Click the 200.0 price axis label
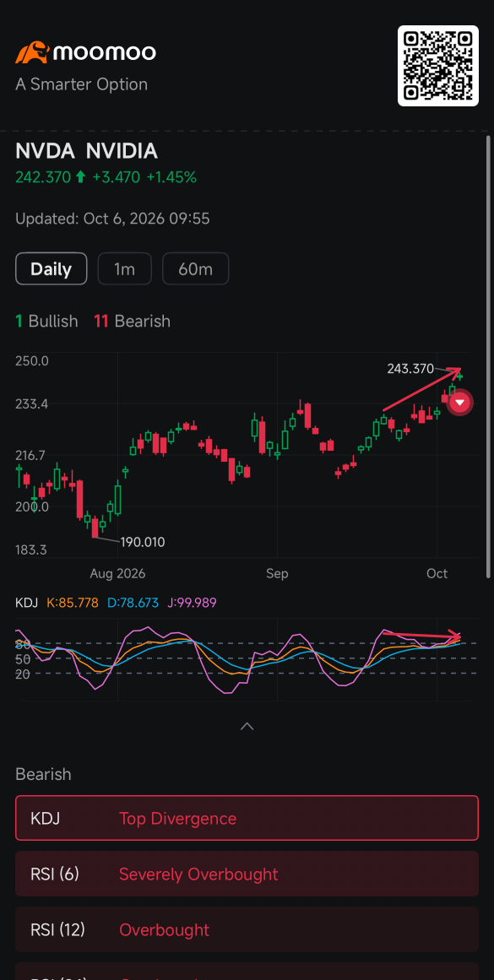The image size is (494, 980). pos(32,506)
